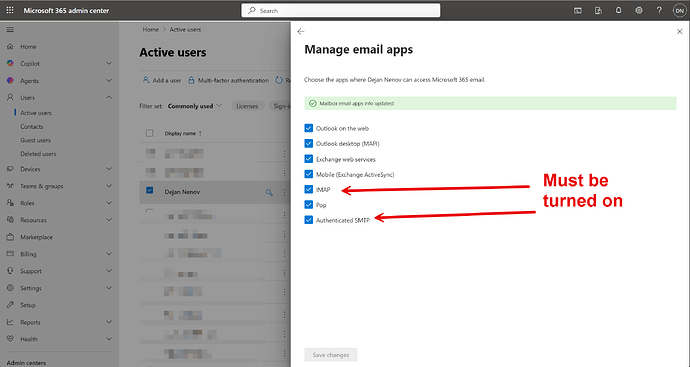Expand the Copilot section chevron
This screenshot has height=367, width=690.
[x=109, y=63]
